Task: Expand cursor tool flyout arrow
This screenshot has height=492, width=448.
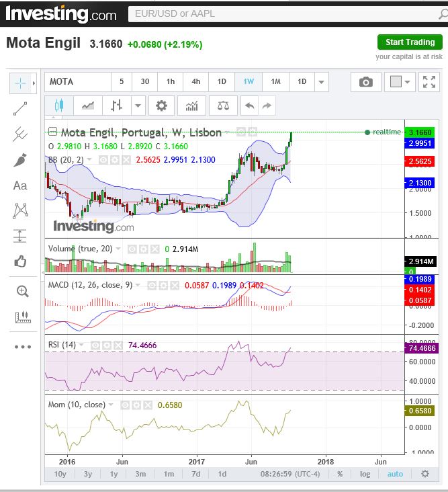Action: [34, 83]
